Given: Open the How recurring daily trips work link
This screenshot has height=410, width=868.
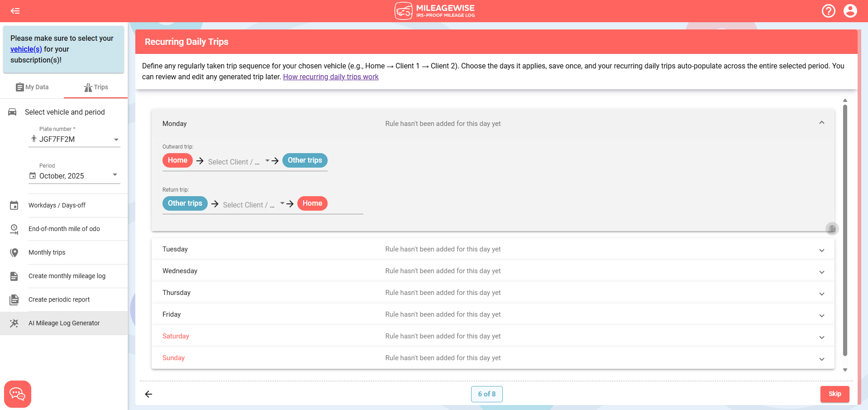Looking at the screenshot, I should point(330,77).
